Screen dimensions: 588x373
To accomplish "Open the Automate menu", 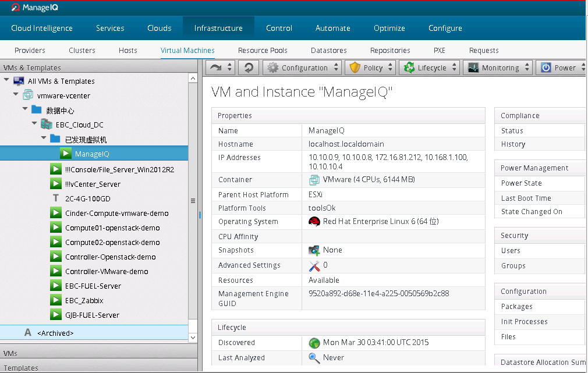I will (333, 28).
